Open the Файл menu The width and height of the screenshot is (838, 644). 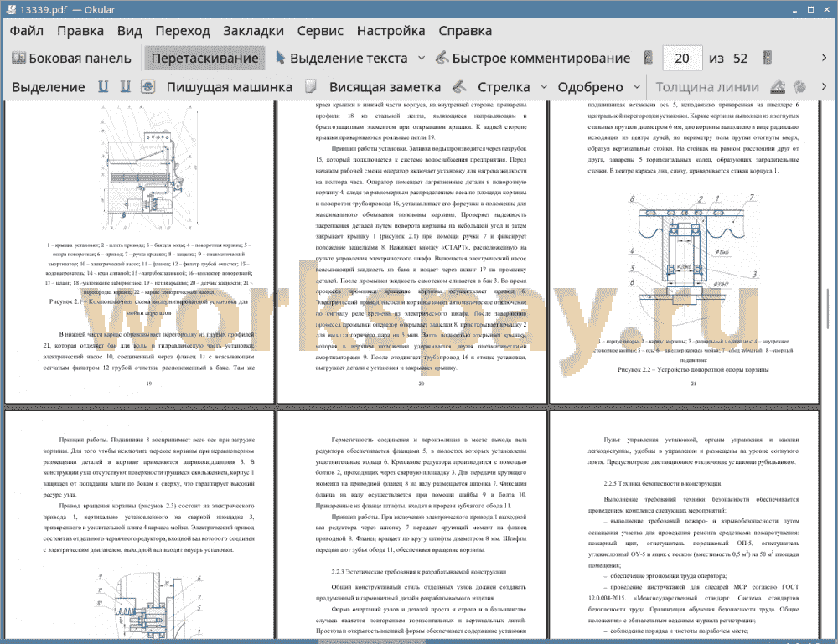[x=27, y=31]
